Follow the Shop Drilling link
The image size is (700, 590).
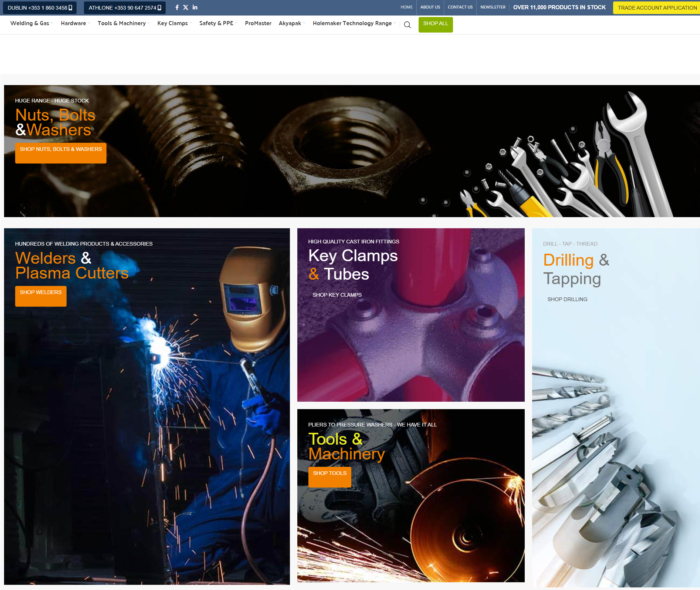pos(567,299)
